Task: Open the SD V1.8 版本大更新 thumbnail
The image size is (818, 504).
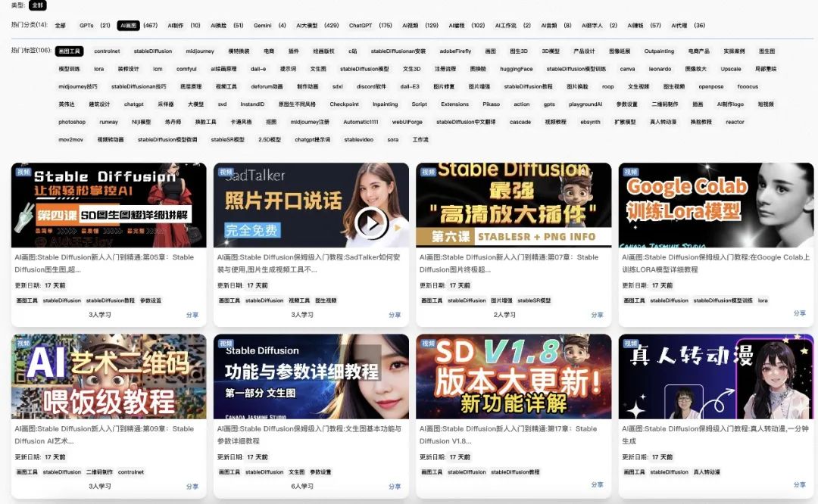Action: pos(514,376)
